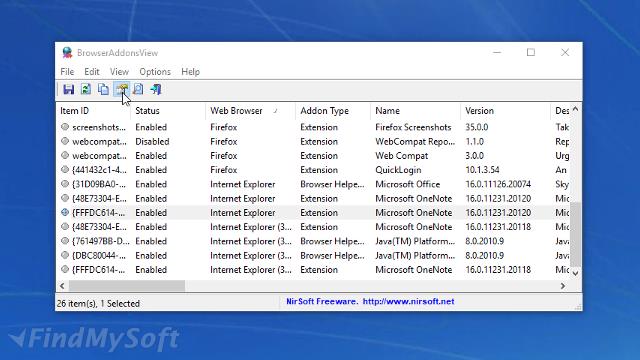
Task: Click 'Java(TM) Platform...' in the {761497BB row
Action: [415, 241]
